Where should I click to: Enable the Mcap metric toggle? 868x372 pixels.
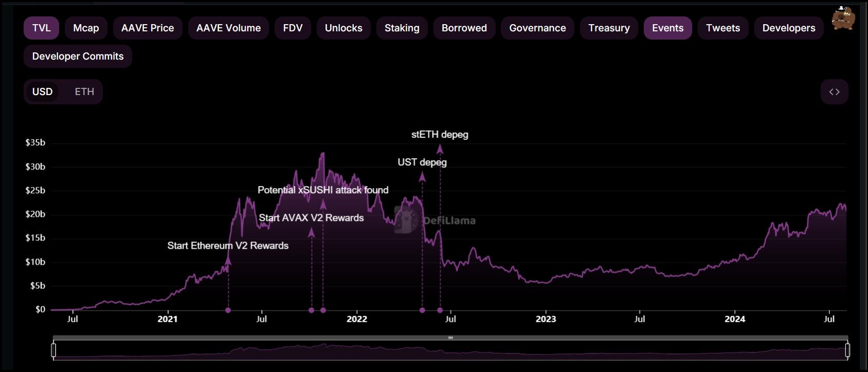pos(86,28)
